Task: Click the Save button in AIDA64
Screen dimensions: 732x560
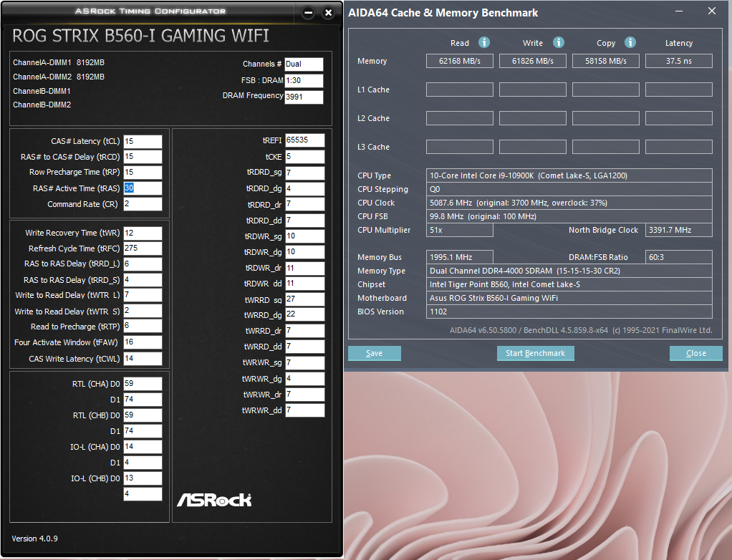Action: coord(375,353)
